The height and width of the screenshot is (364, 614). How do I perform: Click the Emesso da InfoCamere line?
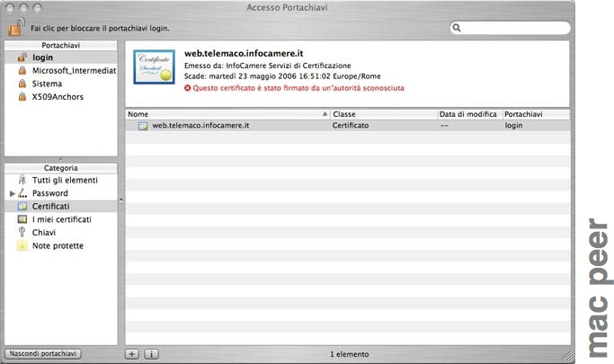[268, 66]
